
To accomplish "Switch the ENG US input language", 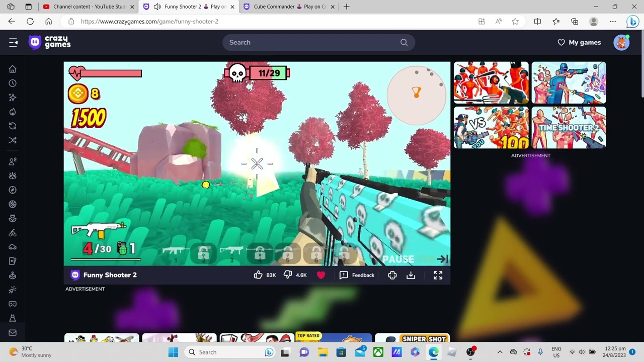I will pos(556,352).
